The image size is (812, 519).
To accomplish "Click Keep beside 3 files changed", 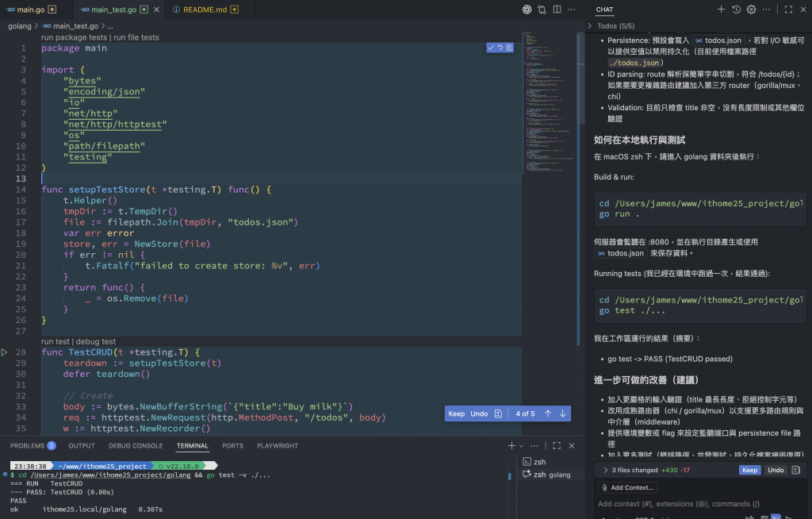I will (x=749, y=471).
